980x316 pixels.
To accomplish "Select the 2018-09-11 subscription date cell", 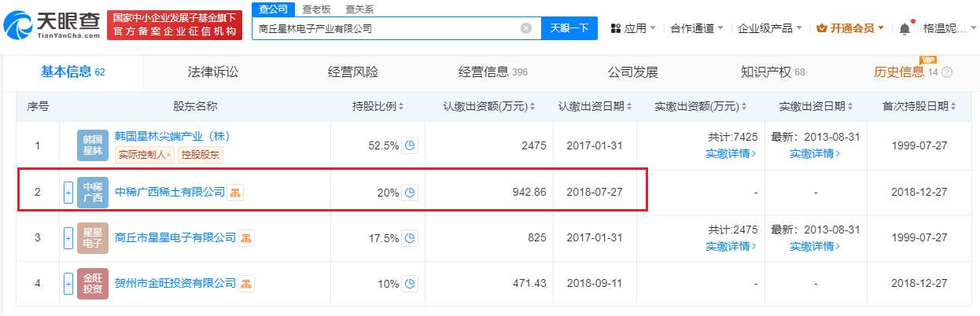I will coord(595,283).
